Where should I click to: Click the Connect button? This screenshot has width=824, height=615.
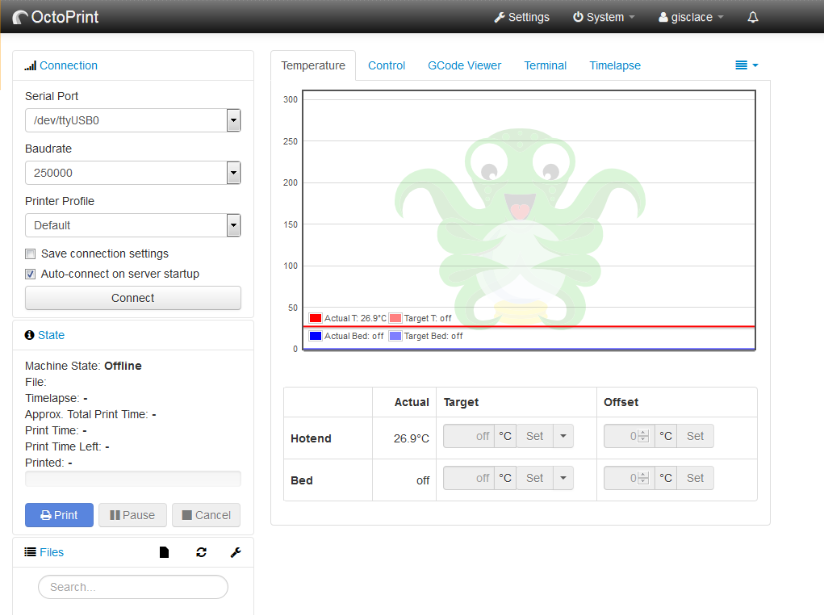pyautogui.click(x=133, y=298)
